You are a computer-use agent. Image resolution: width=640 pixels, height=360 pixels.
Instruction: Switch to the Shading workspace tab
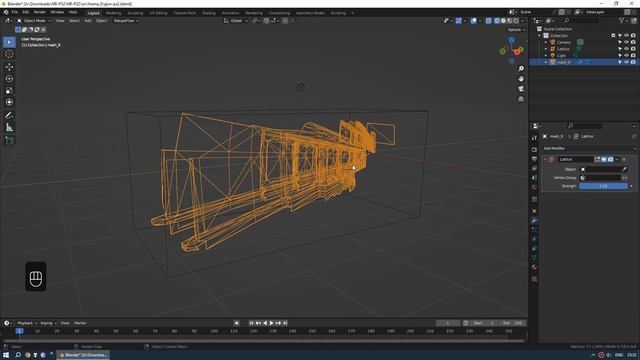[x=209, y=13]
